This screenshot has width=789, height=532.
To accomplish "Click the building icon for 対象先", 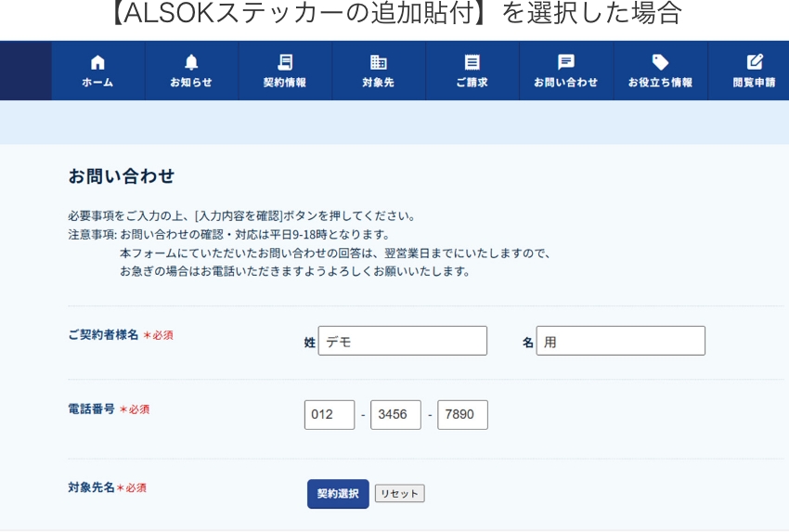I will tap(379, 62).
